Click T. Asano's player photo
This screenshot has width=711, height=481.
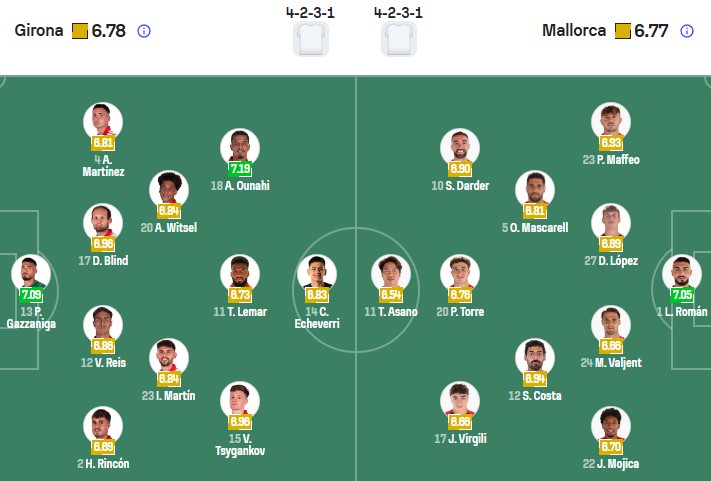click(x=391, y=274)
